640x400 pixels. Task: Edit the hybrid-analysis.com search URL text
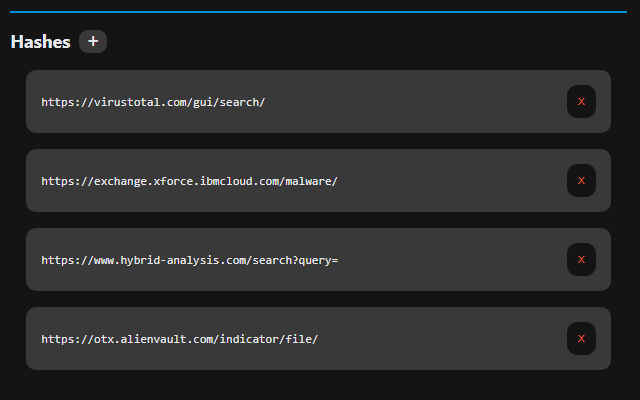190,260
